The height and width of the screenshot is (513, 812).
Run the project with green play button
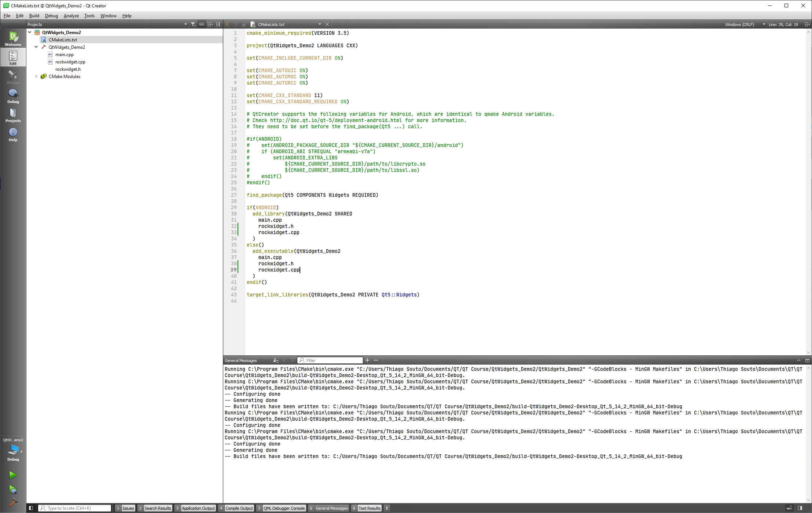[13, 475]
